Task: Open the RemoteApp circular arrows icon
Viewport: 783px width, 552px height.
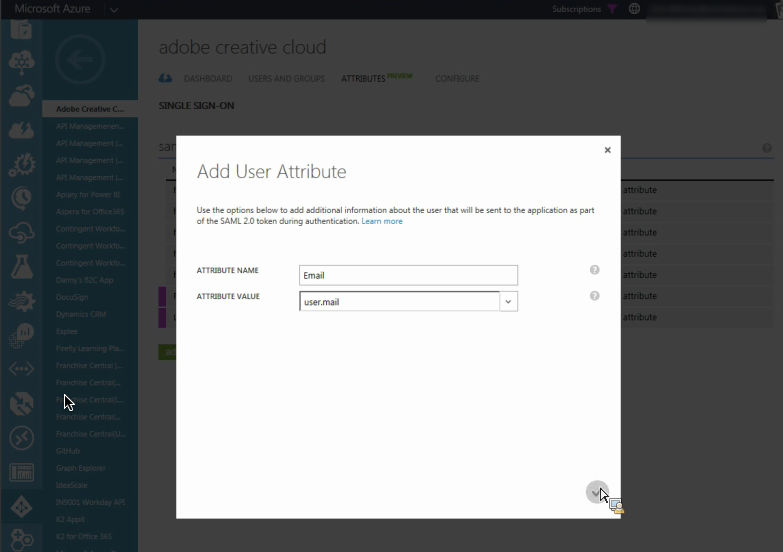Action: [x=21, y=438]
